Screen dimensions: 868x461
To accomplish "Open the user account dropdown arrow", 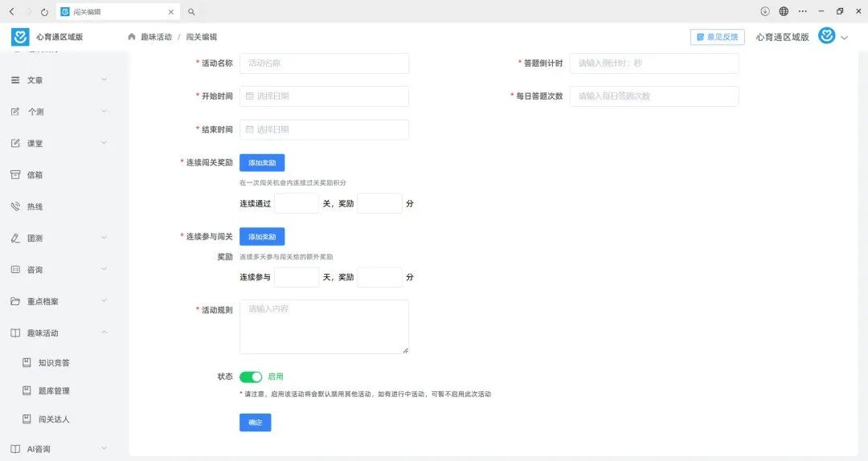I will (844, 38).
